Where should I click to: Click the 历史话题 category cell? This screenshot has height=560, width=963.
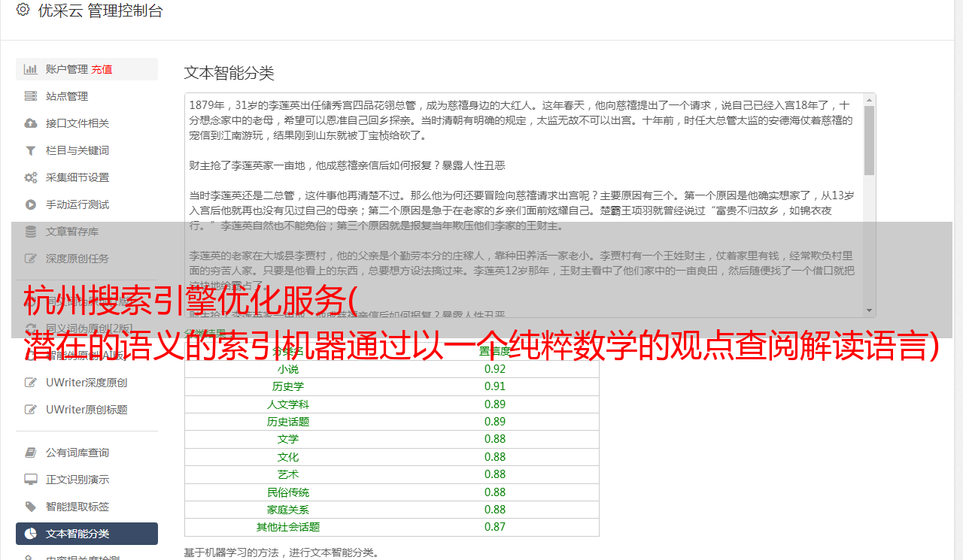pyautogui.click(x=288, y=422)
